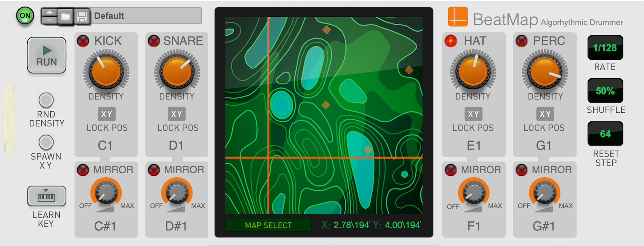Select the KICK note C1 label

(x=105, y=146)
